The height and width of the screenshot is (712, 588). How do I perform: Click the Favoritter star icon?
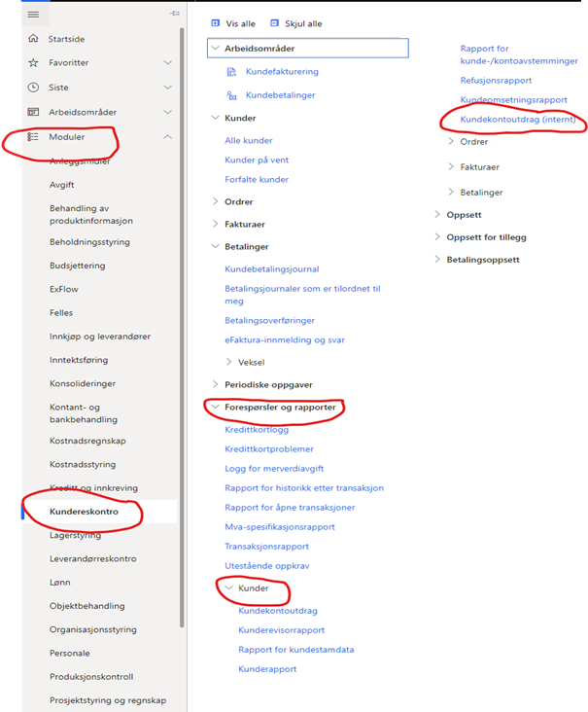pyautogui.click(x=33, y=62)
